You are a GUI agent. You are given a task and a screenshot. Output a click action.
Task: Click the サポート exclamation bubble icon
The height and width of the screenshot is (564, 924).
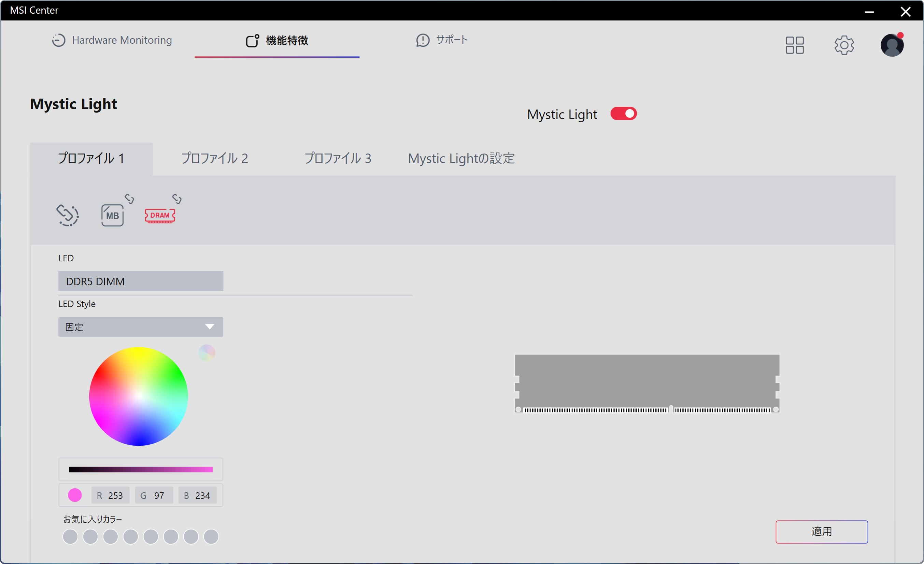(423, 40)
